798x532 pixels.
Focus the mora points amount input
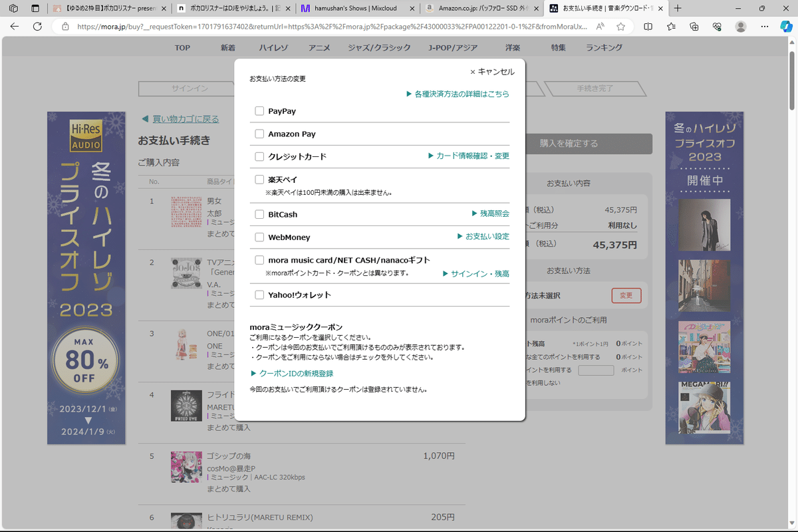coord(596,370)
